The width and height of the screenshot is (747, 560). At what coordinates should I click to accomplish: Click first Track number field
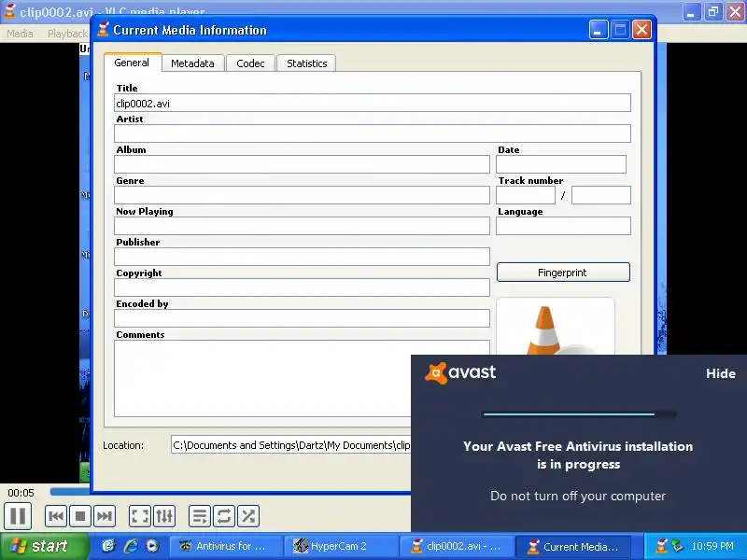point(526,195)
